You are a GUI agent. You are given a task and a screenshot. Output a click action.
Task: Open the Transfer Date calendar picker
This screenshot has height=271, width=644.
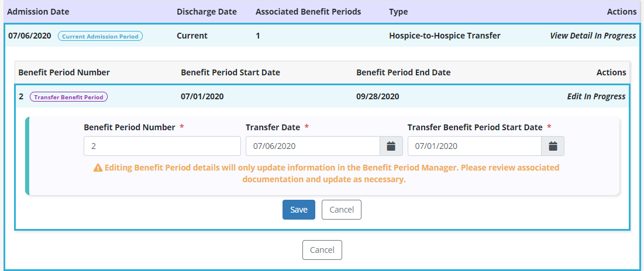[x=391, y=146]
